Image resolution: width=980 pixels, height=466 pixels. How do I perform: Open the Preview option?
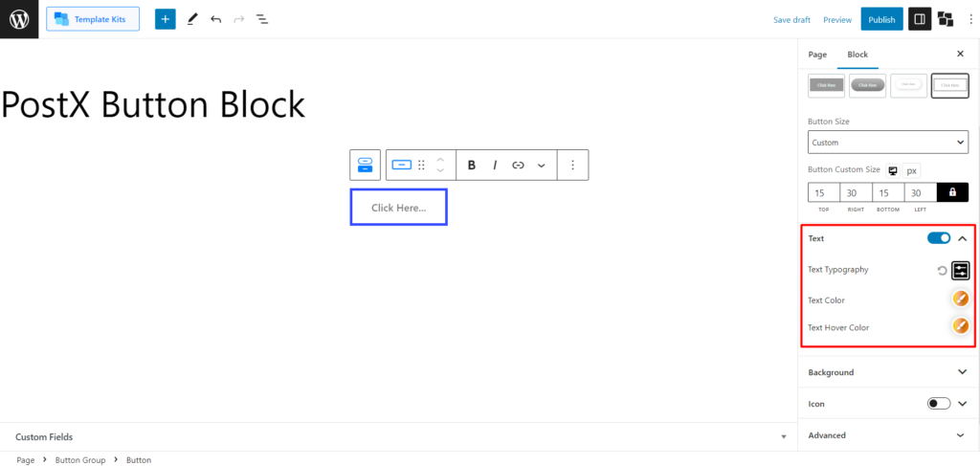click(837, 20)
